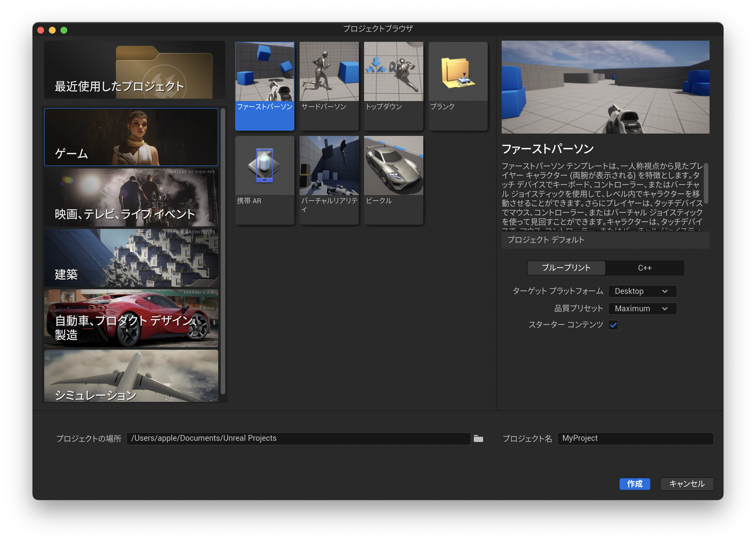Click the 作成 button

[635, 484]
